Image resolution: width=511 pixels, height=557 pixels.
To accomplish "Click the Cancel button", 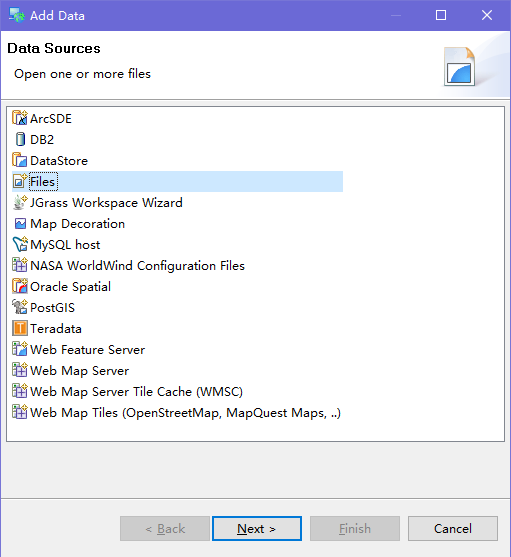I will (x=453, y=529).
